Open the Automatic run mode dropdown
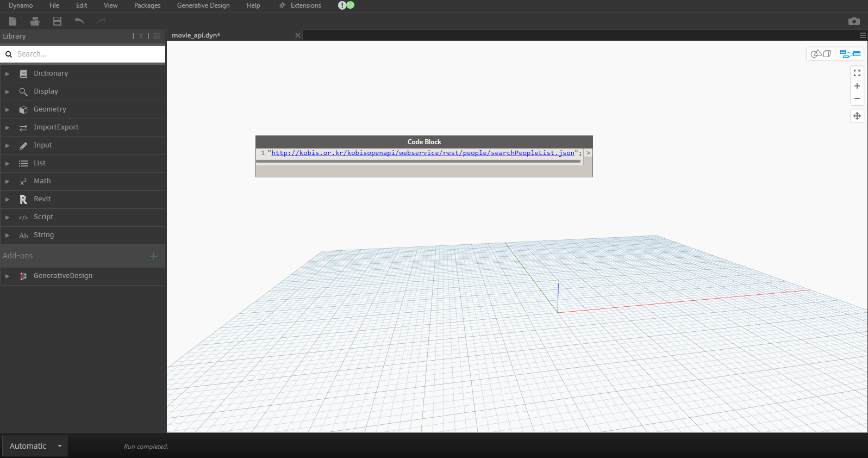 [35, 446]
